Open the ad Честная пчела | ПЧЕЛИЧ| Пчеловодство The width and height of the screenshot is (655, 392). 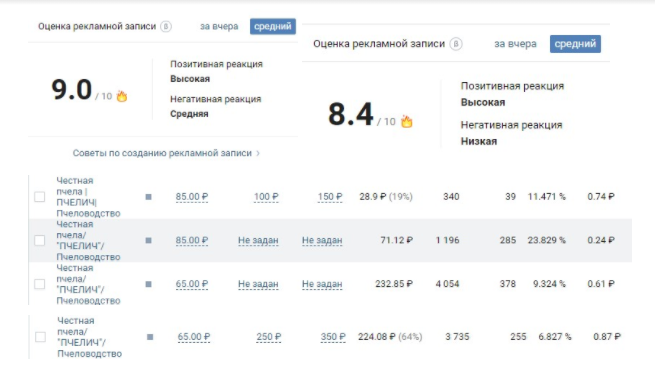88,197
